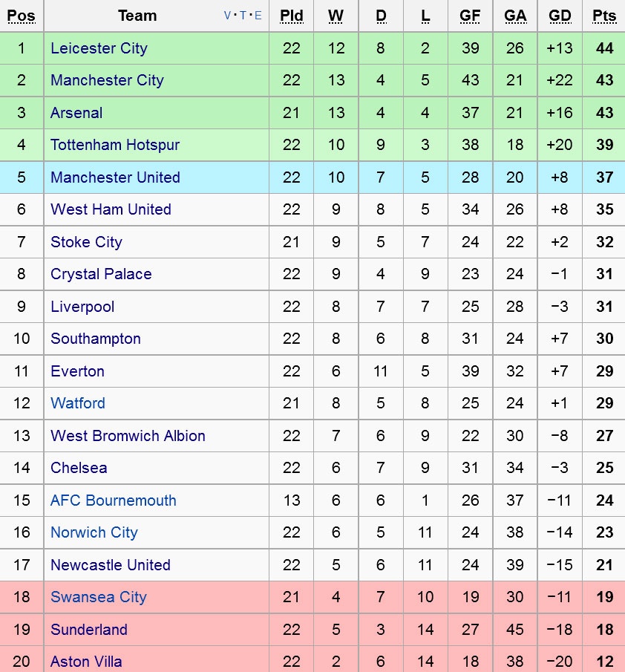
Task: Open the Liverpool team link
Action: pos(82,307)
